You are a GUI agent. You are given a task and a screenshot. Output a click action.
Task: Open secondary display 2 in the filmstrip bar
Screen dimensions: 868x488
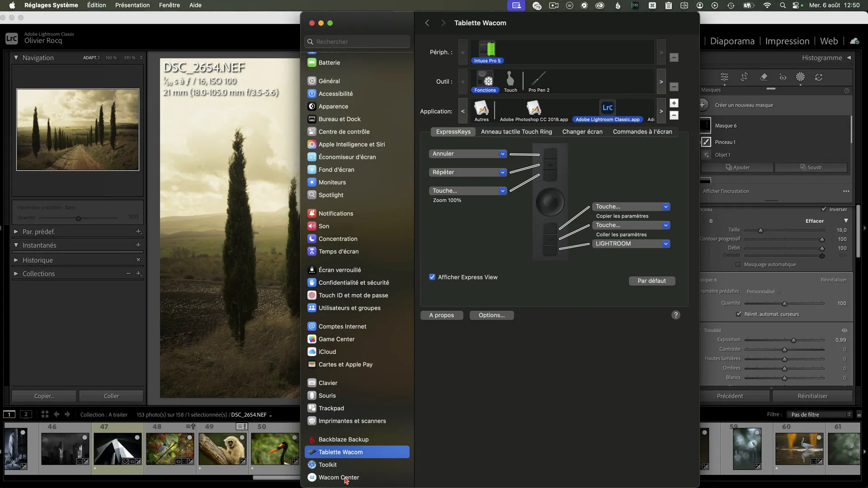(x=26, y=414)
